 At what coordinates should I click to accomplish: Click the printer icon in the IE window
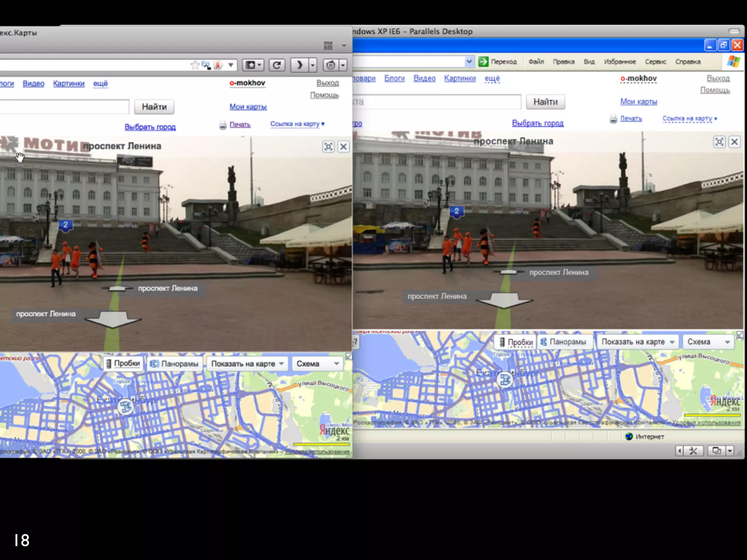click(x=614, y=119)
